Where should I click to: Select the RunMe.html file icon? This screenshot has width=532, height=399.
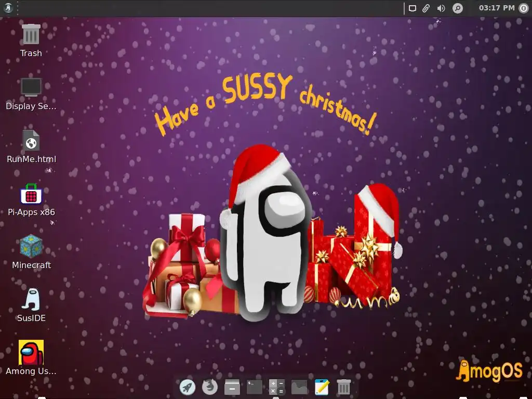(31, 140)
